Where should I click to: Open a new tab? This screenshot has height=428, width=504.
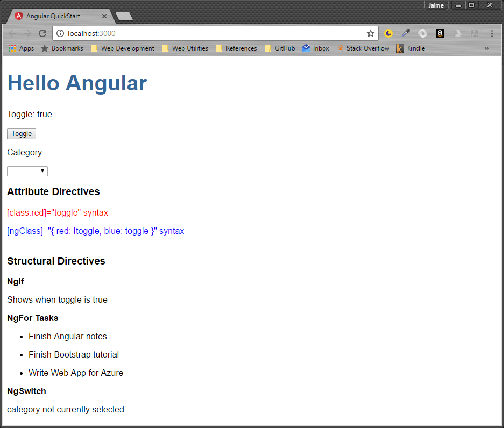coord(124,16)
